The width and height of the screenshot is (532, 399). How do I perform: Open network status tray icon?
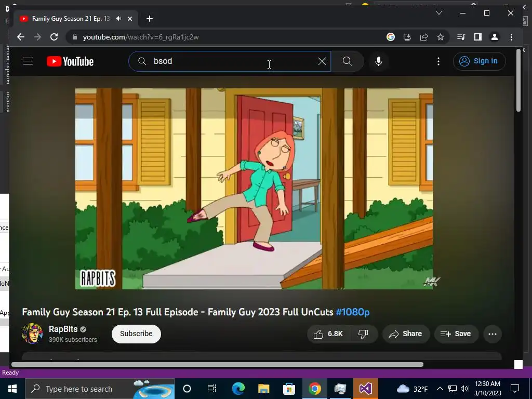453,389
